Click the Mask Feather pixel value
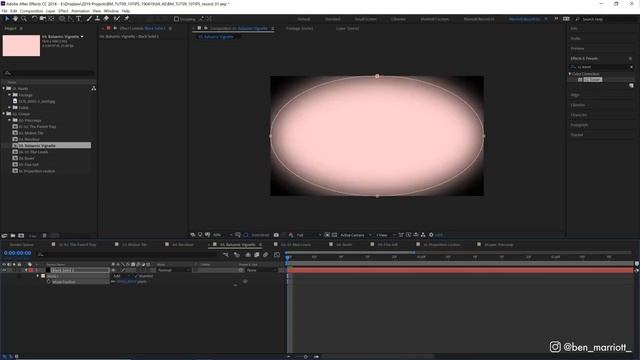Viewport: 640px width, 360px height. (x=127, y=282)
